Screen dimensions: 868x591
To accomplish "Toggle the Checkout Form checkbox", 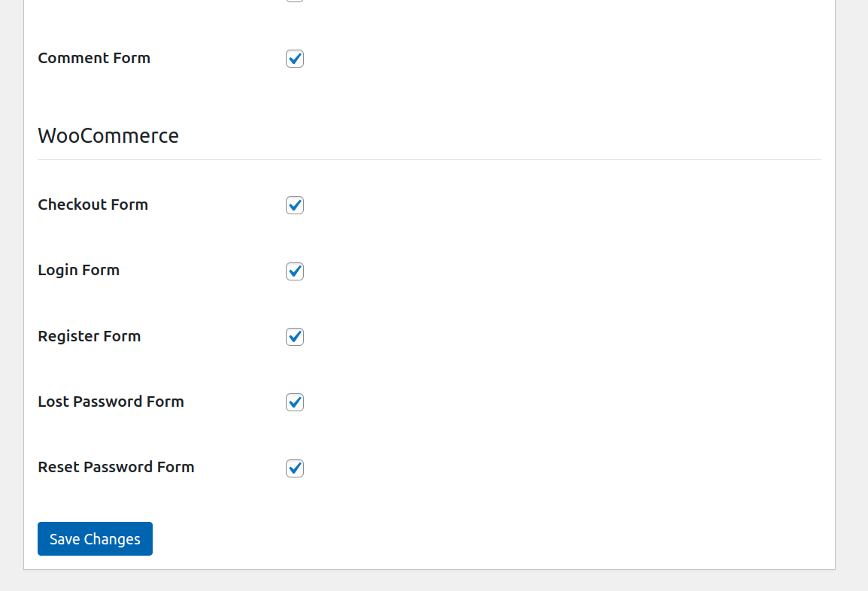I will click(295, 205).
